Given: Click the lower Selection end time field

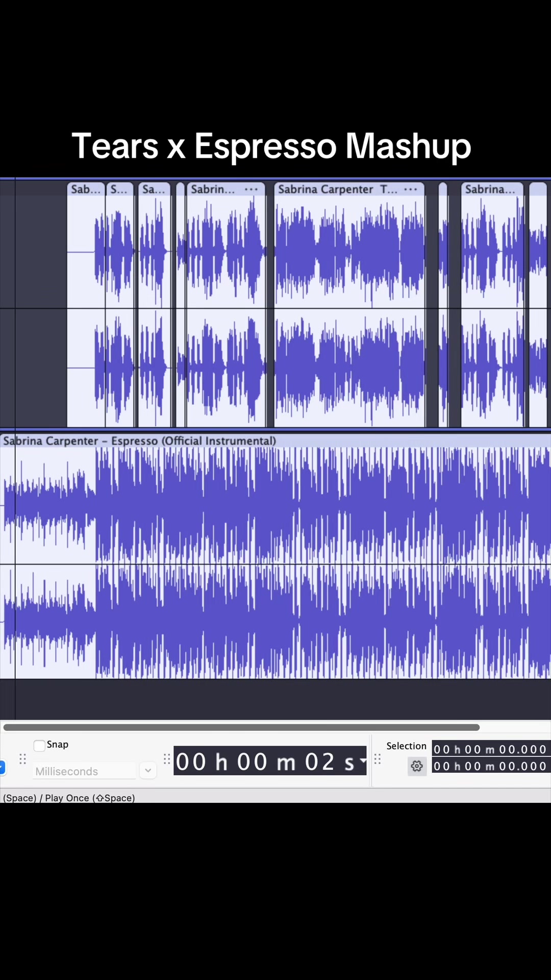Looking at the screenshot, I should (x=491, y=766).
